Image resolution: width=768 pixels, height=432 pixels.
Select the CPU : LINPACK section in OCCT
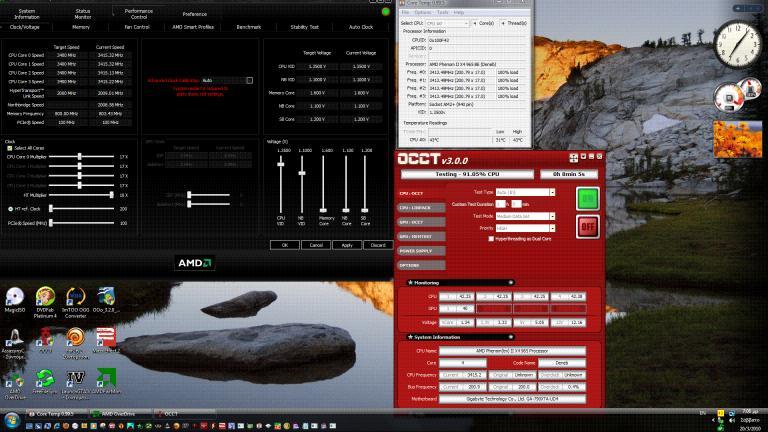pyautogui.click(x=418, y=207)
